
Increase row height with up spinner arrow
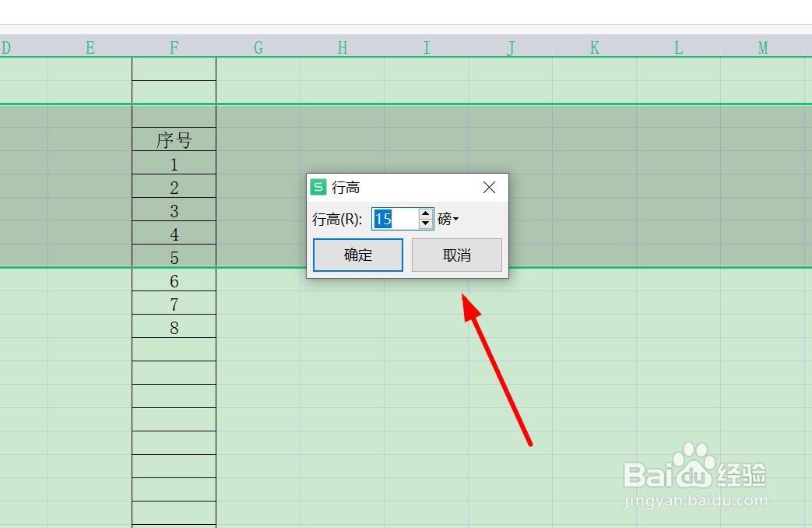pos(426,213)
